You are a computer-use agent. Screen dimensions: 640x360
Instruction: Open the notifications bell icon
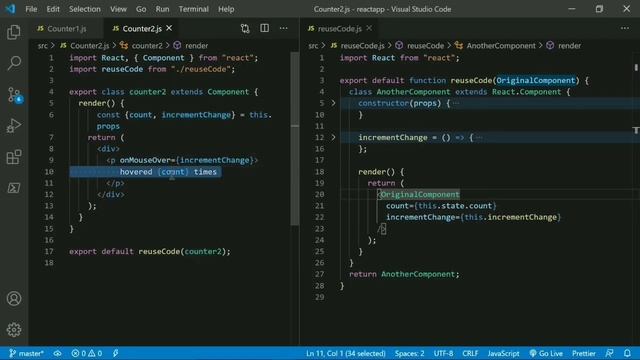pos(627,353)
